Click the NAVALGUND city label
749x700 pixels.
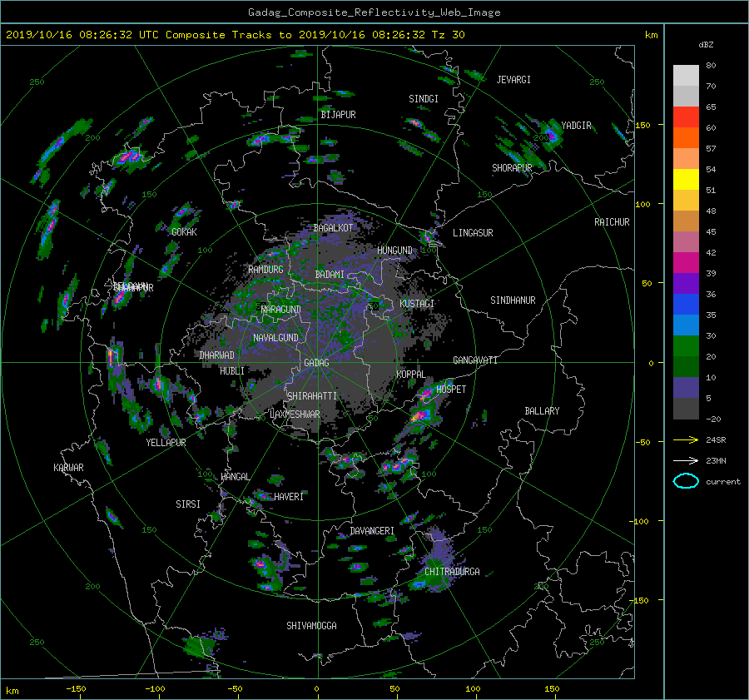(275, 338)
